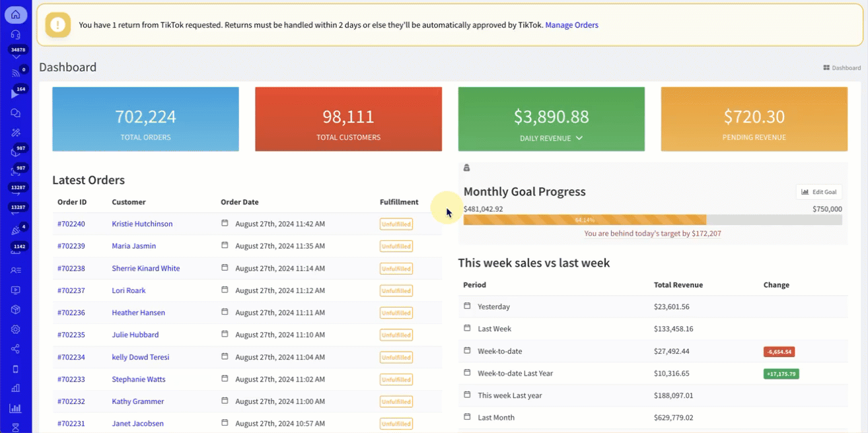868x433 pixels.
Task: Expand the Daily Revenue dropdown chevron
Action: pyautogui.click(x=579, y=138)
